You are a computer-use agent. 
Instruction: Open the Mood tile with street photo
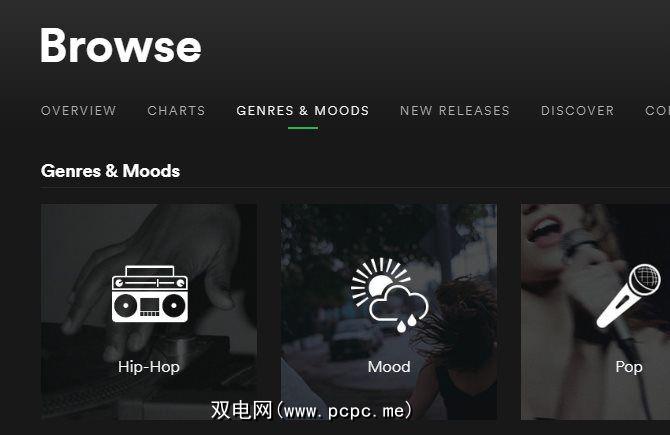(389, 312)
